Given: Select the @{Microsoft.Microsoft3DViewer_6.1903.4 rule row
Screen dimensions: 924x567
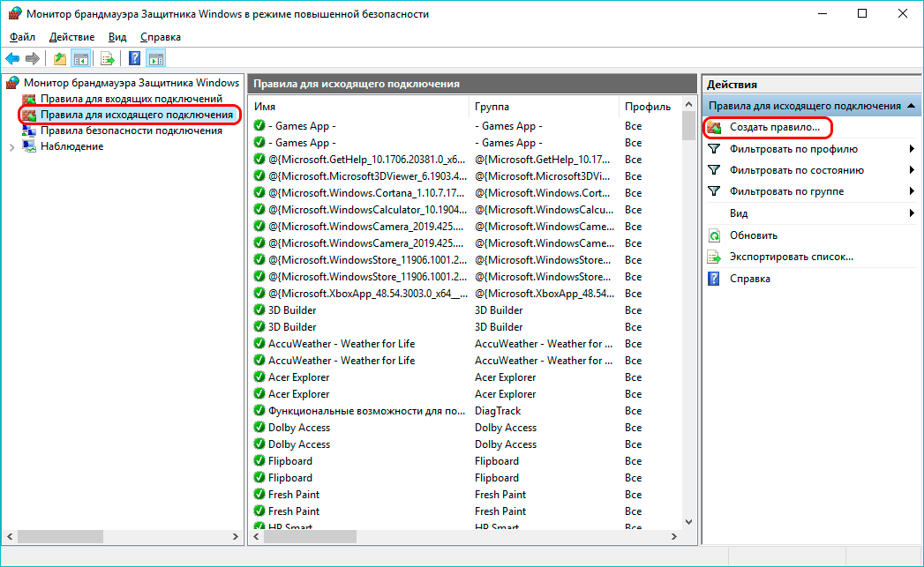Looking at the screenshot, I should pyautogui.click(x=466, y=176).
